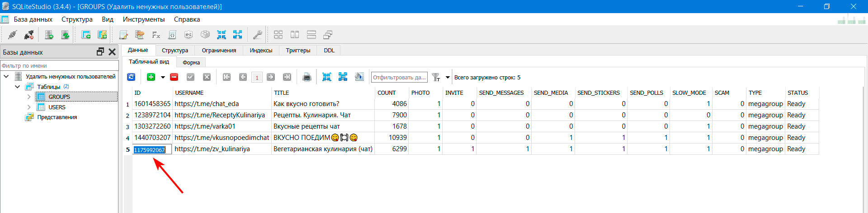The height and width of the screenshot is (213, 868).
Task: Delete selected row with red minus
Action: click(x=174, y=77)
